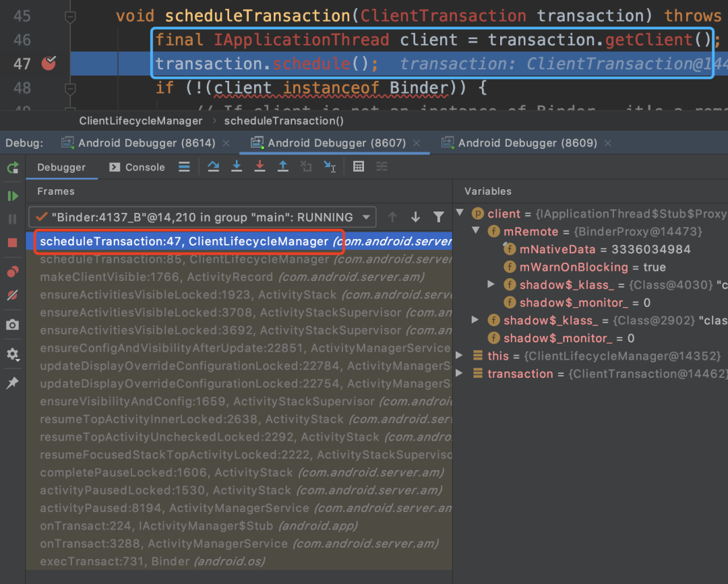728x584 pixels.
Task: Select frame ensureConfigAndVisibilityAfterUpdate:22851
Action: (x=239, y=348)
